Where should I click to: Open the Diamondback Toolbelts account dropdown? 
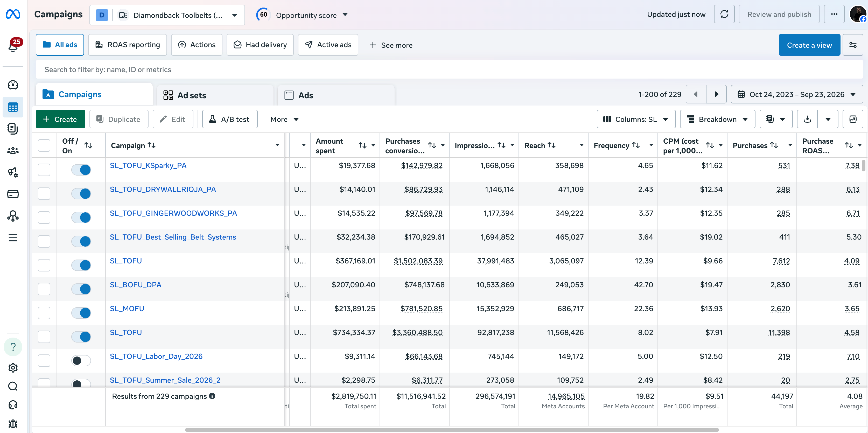coord(167,15)
